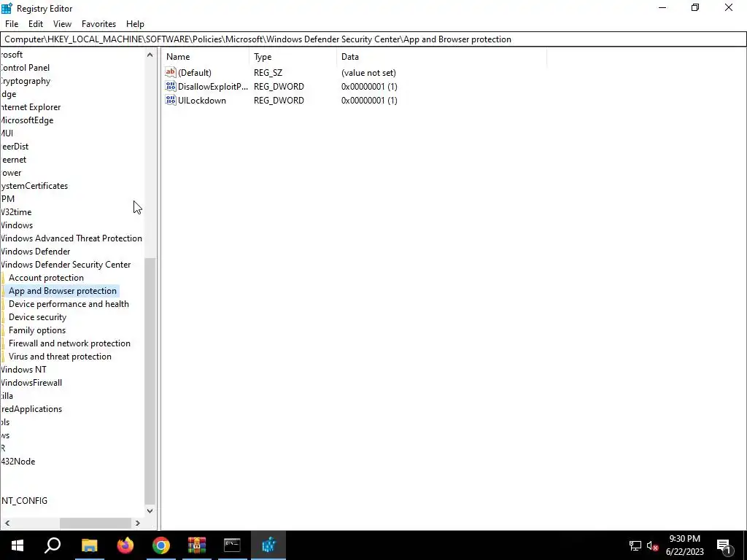Open WinRAR from taskbar
The width and height of the screenshot is (747, 560).
point(197,545)
